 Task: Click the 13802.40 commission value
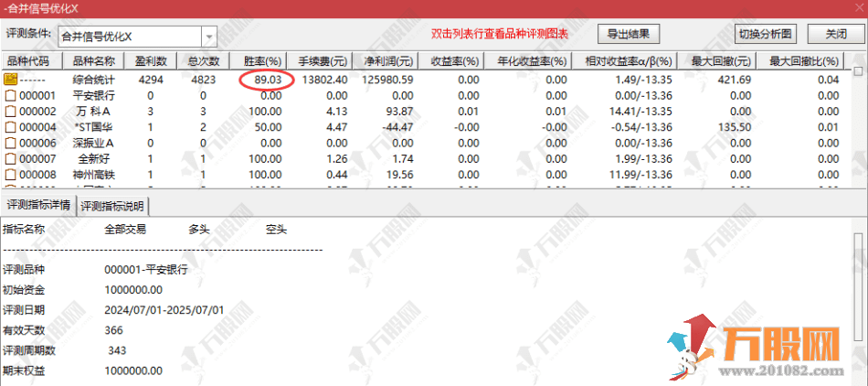coord(325,80)
